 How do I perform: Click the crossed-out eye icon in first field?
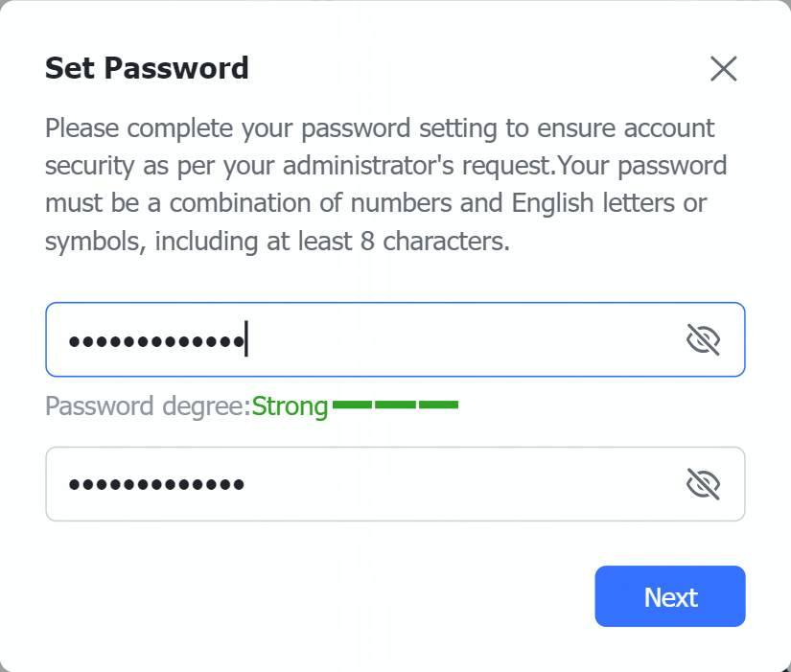[x=704, y=339]
